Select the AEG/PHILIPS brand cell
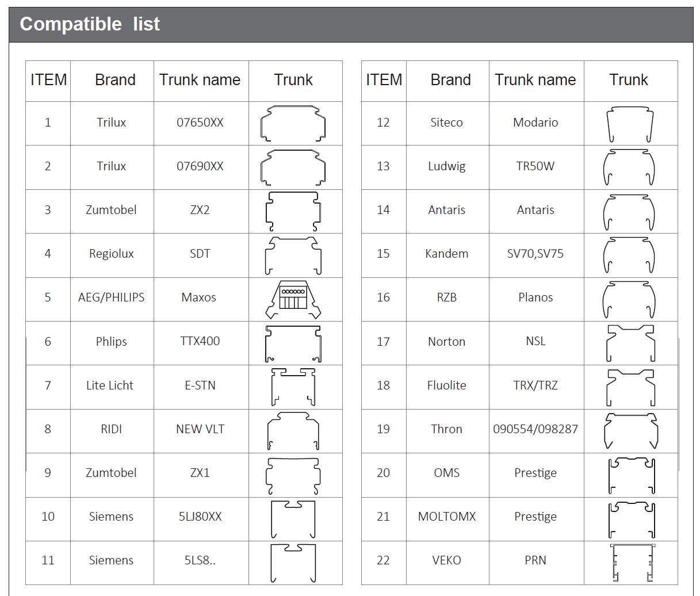The height and width of the screenshot is (596, 700). pos(112,297)
